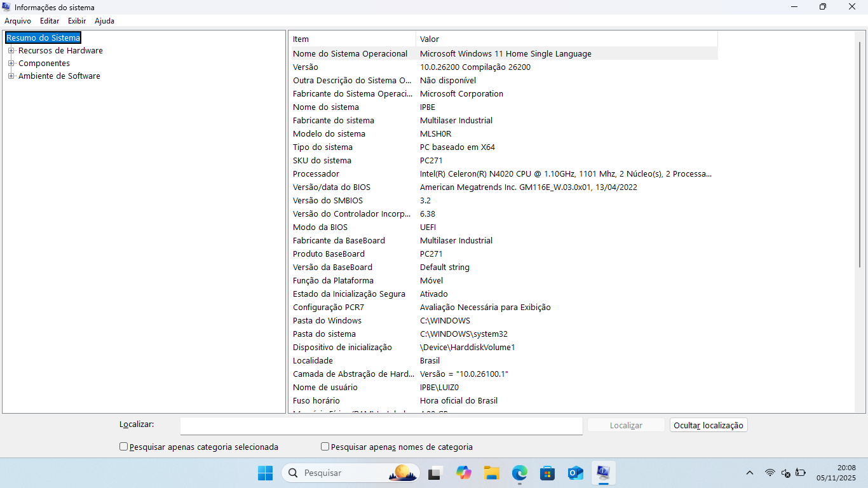This screenshot has height=488, width=868.
Task: Expand the Ambiente de Software node
Action: (11, 76)
